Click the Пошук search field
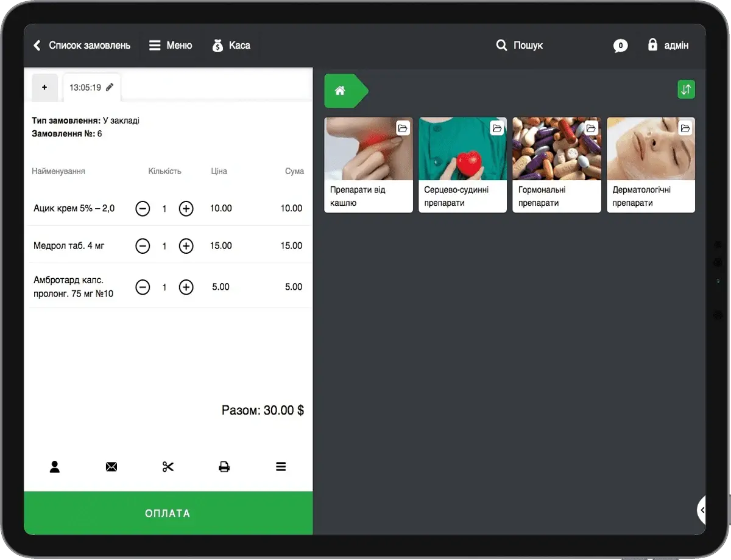This screenshot has height=560, width=731. [520, 46]
